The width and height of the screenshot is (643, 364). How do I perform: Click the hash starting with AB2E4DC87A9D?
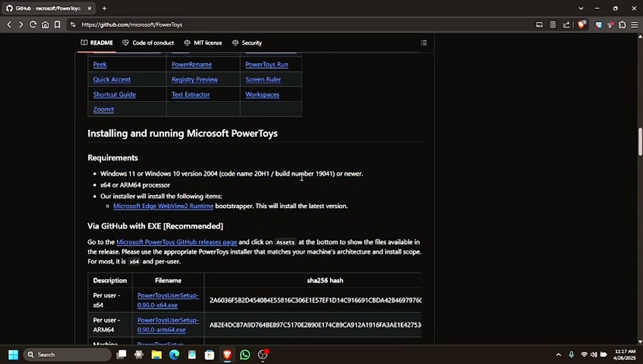coord(315,325)
